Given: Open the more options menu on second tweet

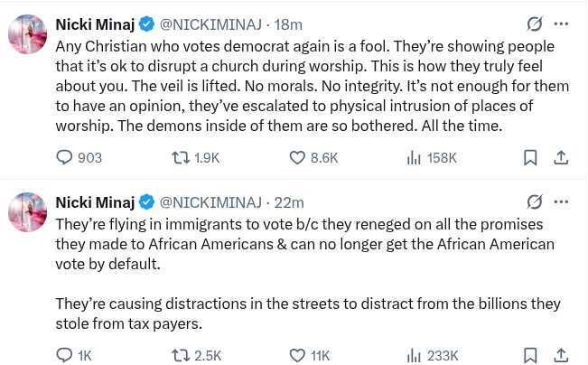Looking at the screenshot, I should [562, 201].
